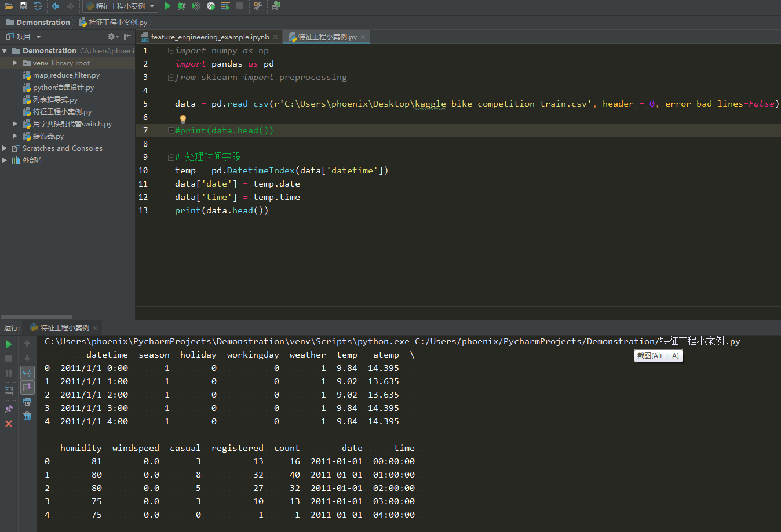781x532 pixels.
Task: Toggle scroll to end in run console
Action: pos(27,387)
